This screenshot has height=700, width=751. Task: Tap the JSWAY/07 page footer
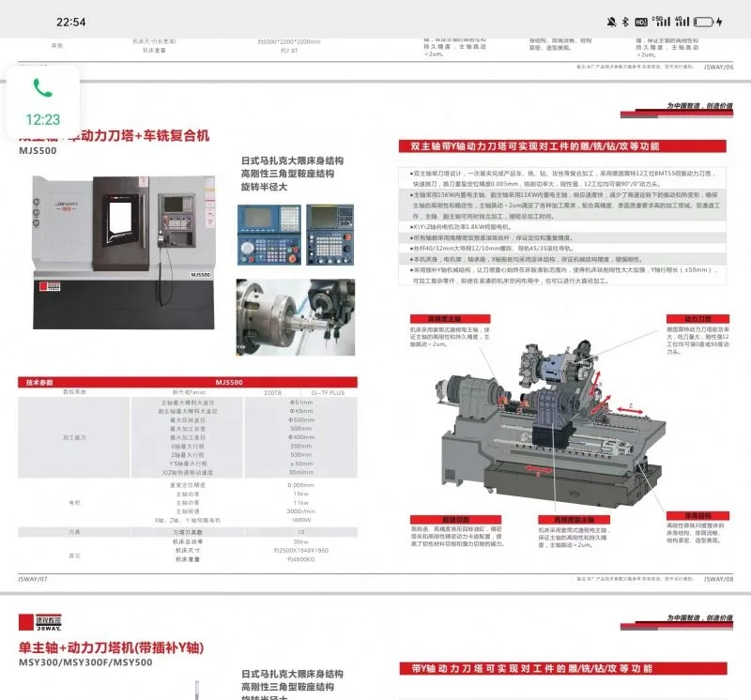point(33,579)
